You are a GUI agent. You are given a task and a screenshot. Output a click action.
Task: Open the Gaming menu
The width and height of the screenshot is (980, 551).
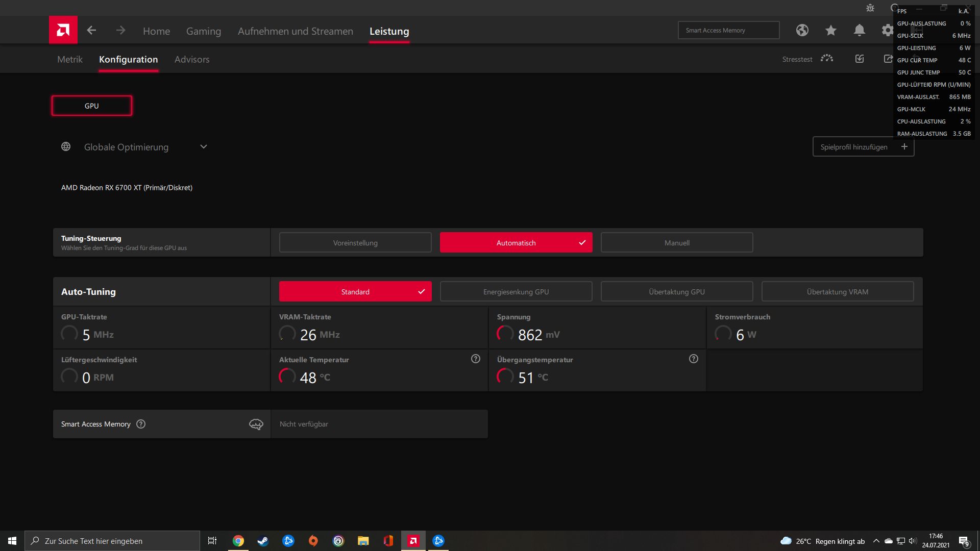tap(204, 31)
